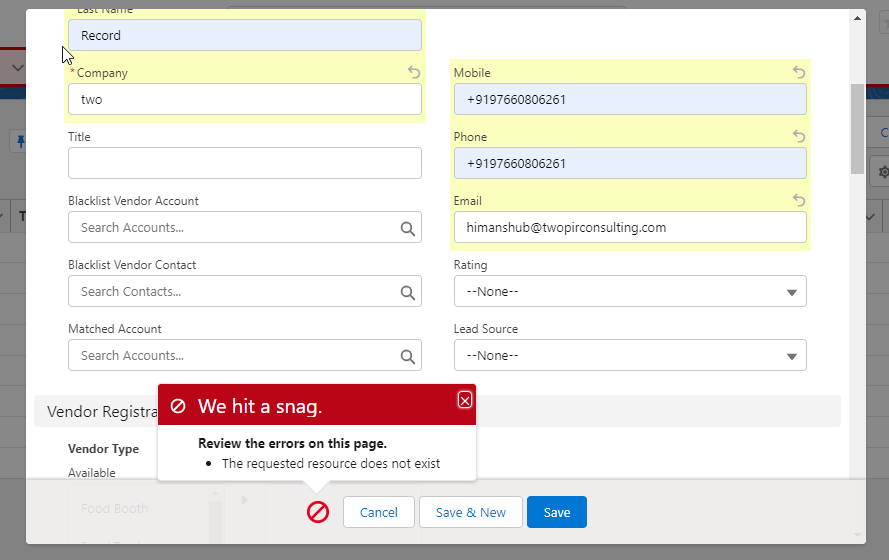This screenshot has width=889, height=560.
Task: Click inside the Phone number field
Action: pyautogui.click(x=630, y=163)
